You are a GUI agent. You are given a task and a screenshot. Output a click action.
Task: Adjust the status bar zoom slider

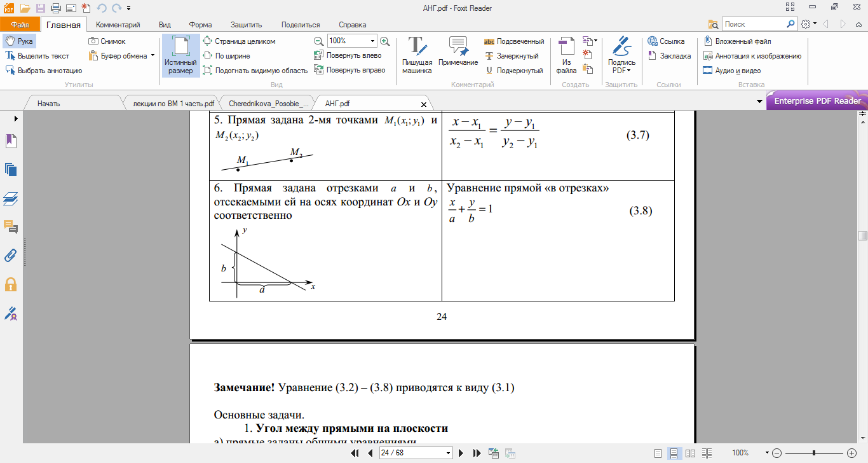coord(814,453)
